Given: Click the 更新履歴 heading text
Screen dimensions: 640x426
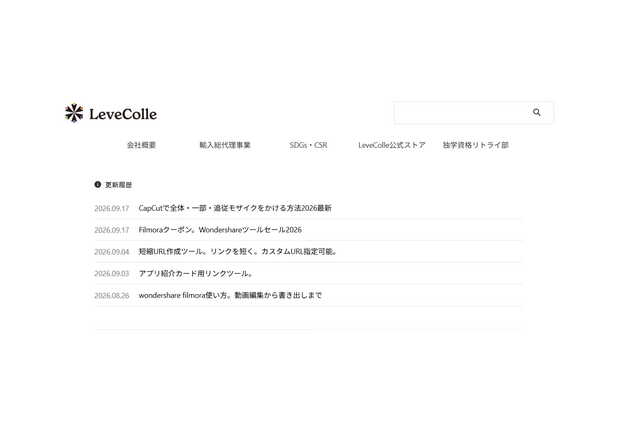Looking at the screenshot, I should (x=118, y=185).
